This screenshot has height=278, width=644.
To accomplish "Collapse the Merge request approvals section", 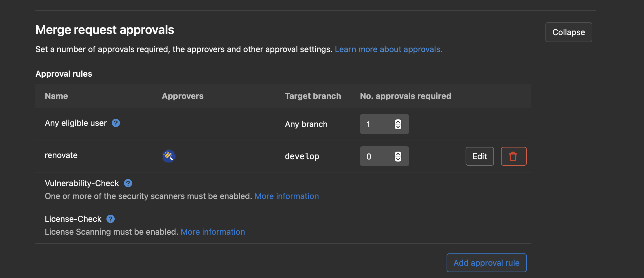I will click(569, 32).
